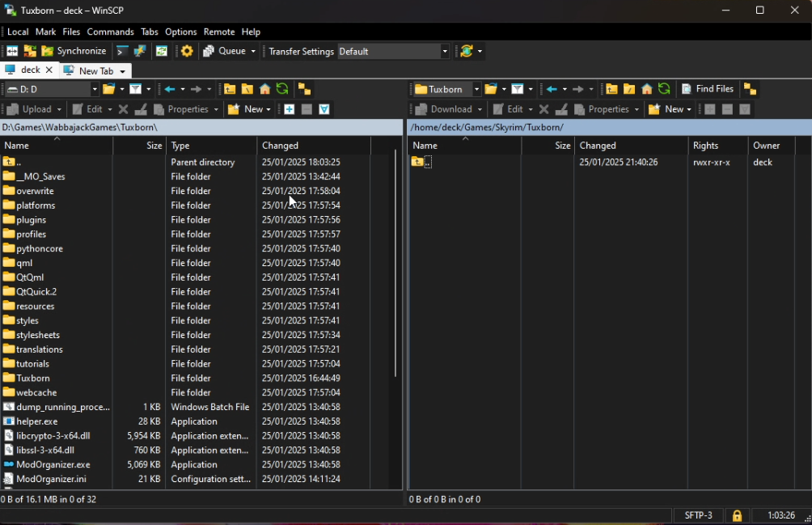This screenshot has height=525, width=812.
Task: Refresh the remote panel
Action: tap(665, 89)
